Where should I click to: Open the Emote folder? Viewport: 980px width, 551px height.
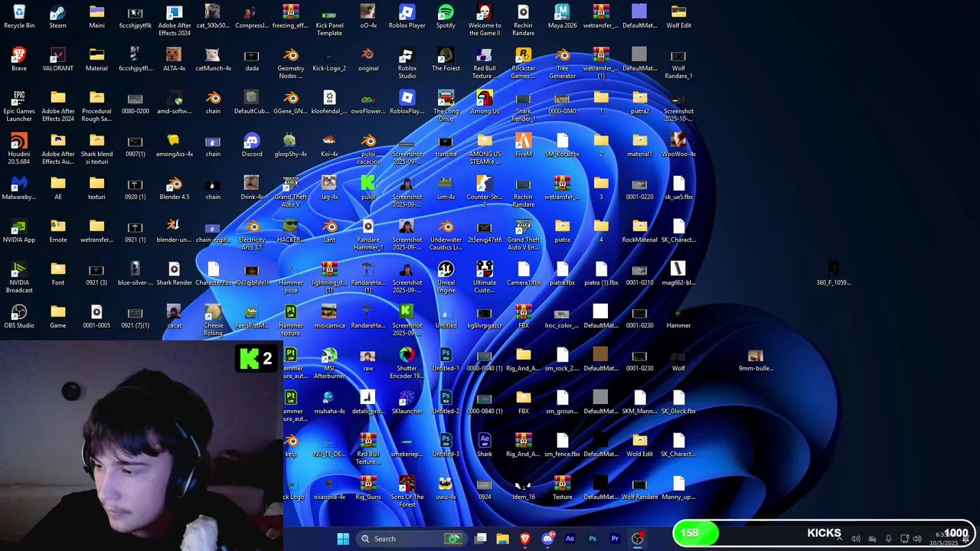[58, 231]
